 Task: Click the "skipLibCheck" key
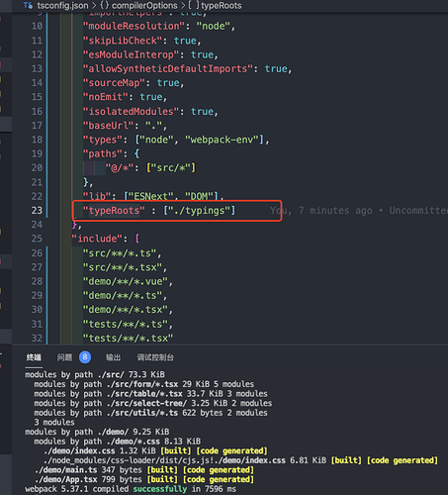[x=123, y=41]
